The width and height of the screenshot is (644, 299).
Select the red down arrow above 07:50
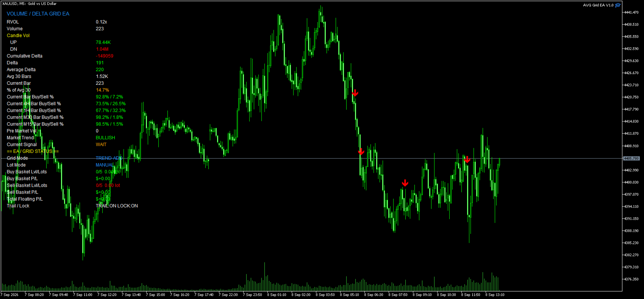(405, 183)
